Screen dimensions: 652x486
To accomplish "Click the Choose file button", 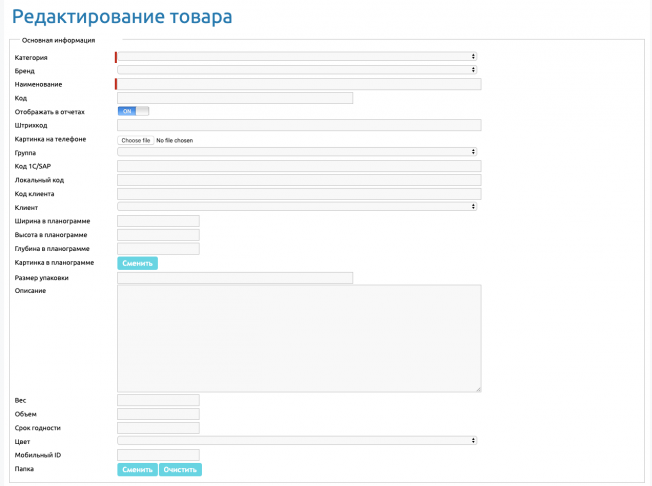I will [x=136, y=141].
